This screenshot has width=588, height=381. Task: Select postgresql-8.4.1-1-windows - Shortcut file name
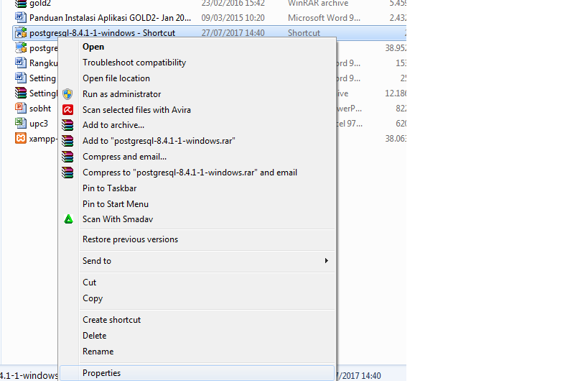coord(102,33)
